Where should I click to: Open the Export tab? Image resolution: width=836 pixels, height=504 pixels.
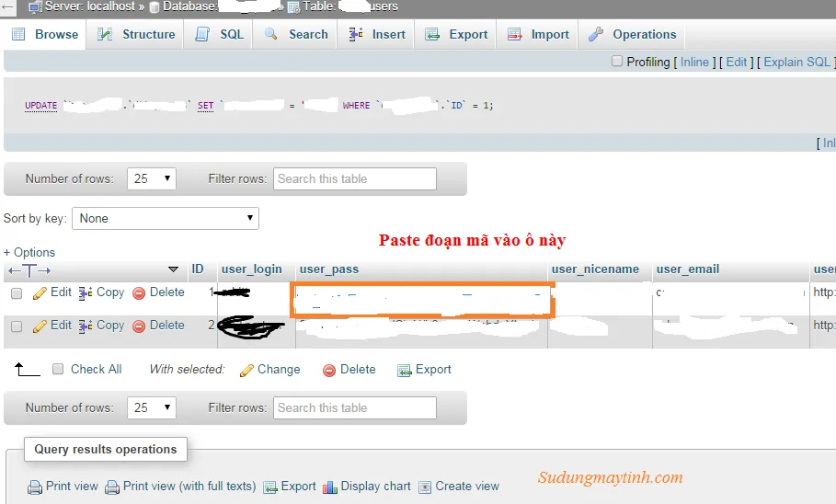tap(456, 34)
